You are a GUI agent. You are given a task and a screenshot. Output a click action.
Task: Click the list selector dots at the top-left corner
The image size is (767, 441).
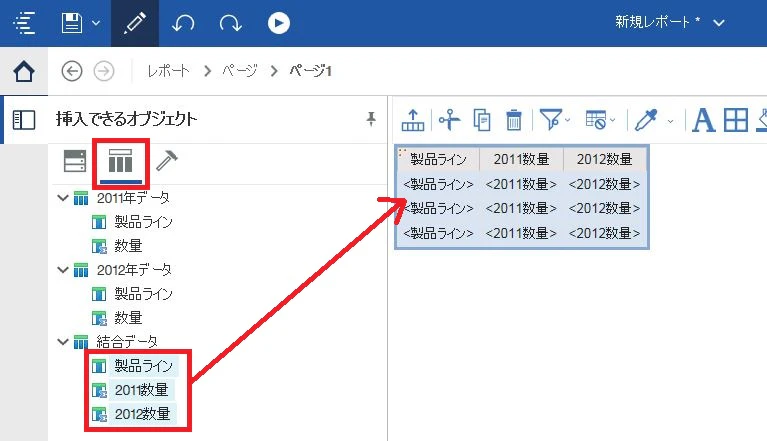tap(402, 153)
